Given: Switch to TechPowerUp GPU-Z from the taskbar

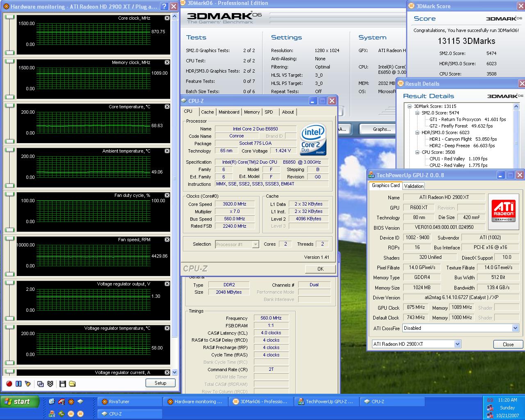Looking at the screenshot, I should coord(327,402).
